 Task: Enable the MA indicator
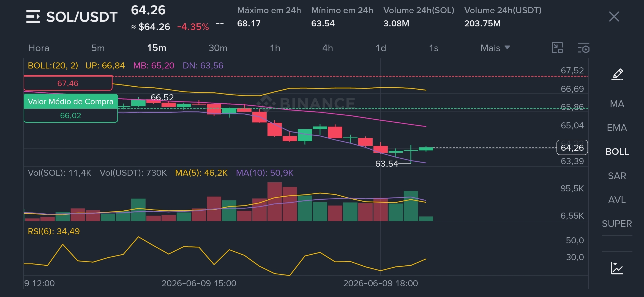pyautogui.click(x=617, y=104)
